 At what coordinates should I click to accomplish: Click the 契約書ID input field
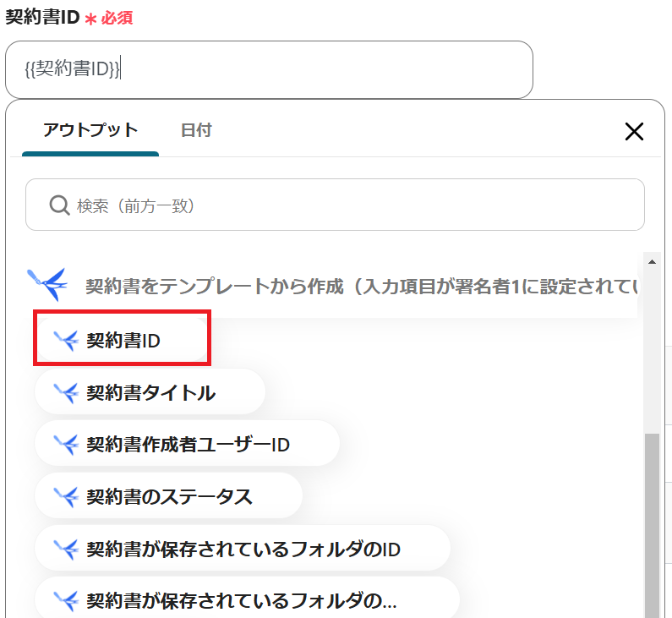[268, 69]
